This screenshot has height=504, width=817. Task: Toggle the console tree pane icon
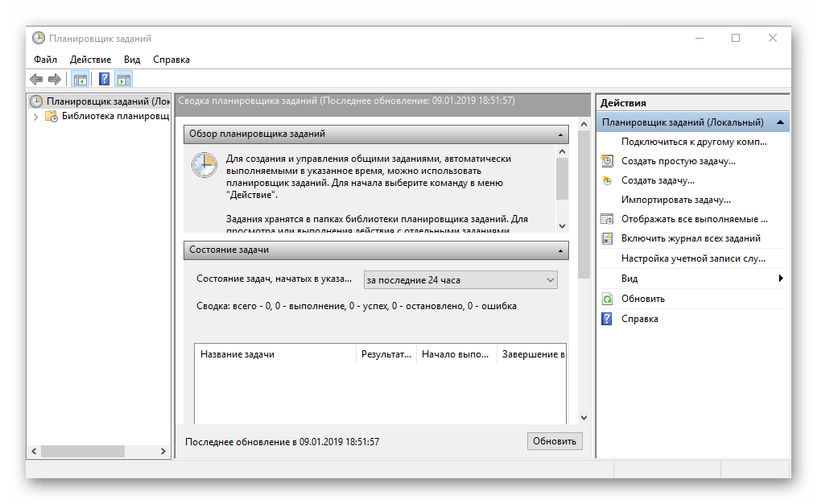[80, 79]
